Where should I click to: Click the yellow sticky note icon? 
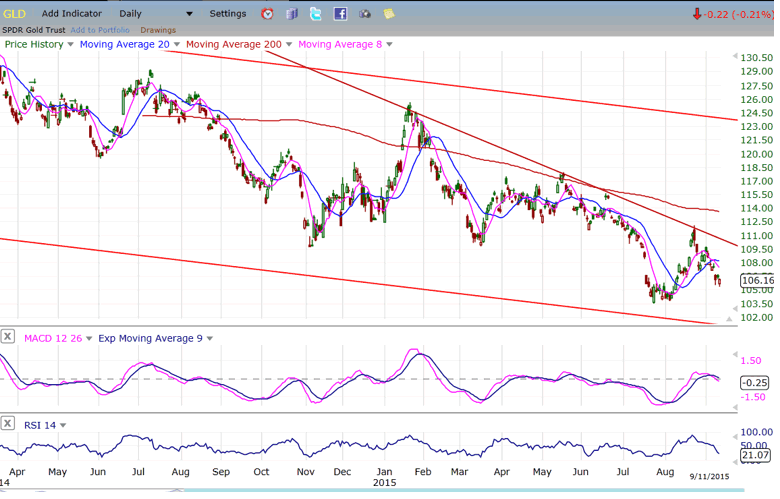pyautogui.click(x=389, y=14)
